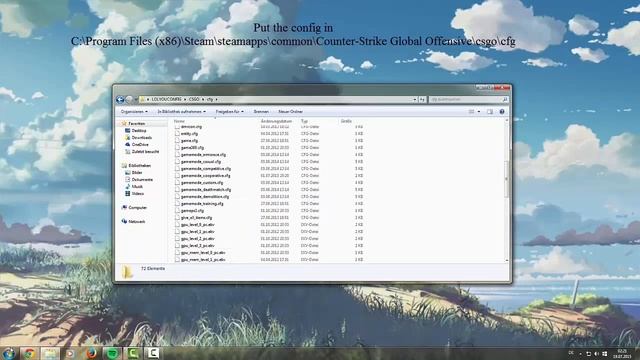Image resolution: width=640 pixels, height=360 pixels.
Task: Open the media player taskbar icon
Action: (70, 353)
